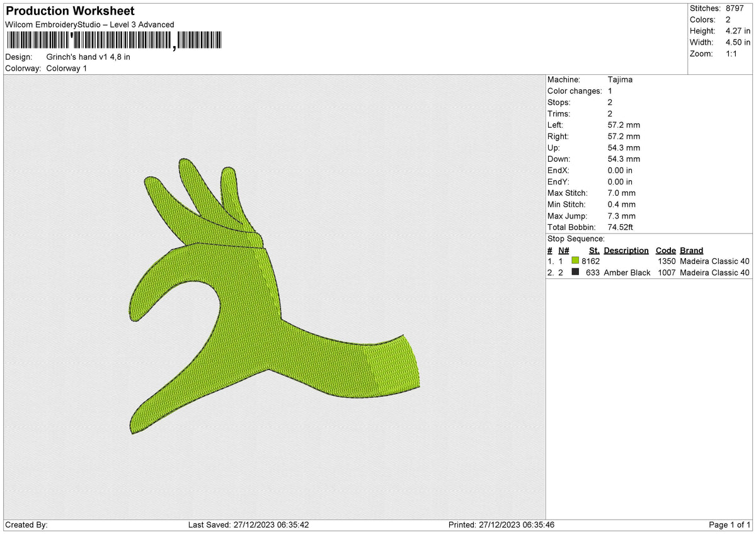This screenshot has width=756, height=534.
Task: Click the EndY value '0.00 in'
Action: 620,181
